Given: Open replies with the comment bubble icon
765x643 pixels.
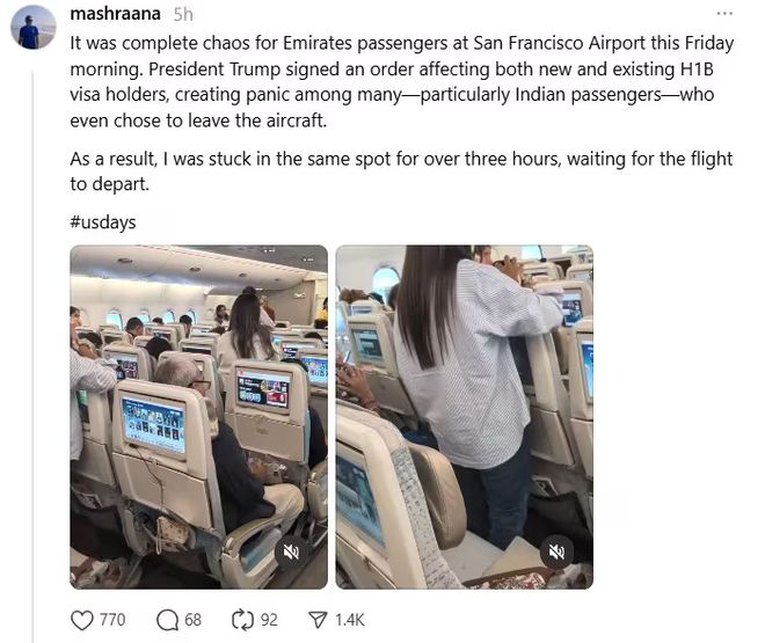Looking at the screenshot, I should (x=167, y=620).
